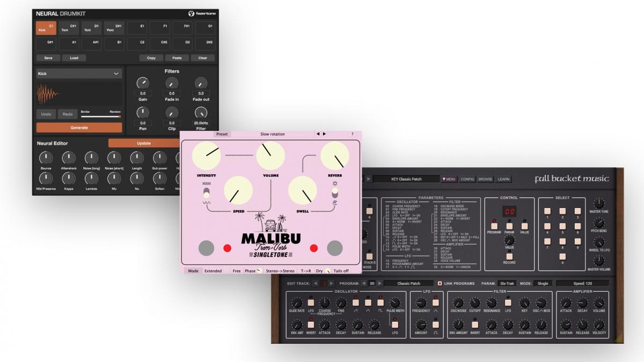Click the Pan knob in Filters
Image resolution: width=644 pixels, height=362 pixels.
tap(143, 113)
